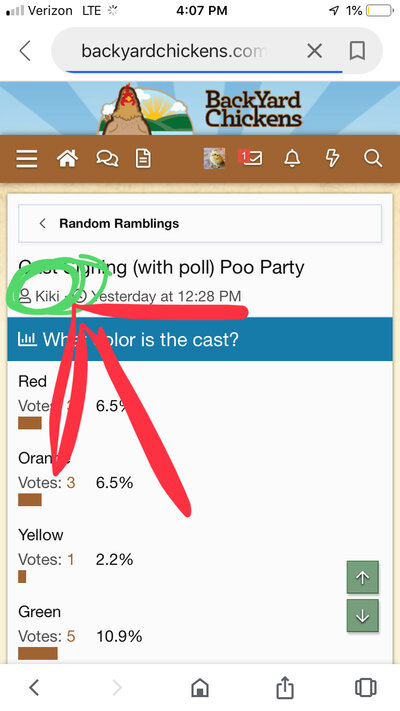The height and width of the screenshot is (711, 400).
Task: Go back using top browser arrow
Action: [x=25, y=51]
